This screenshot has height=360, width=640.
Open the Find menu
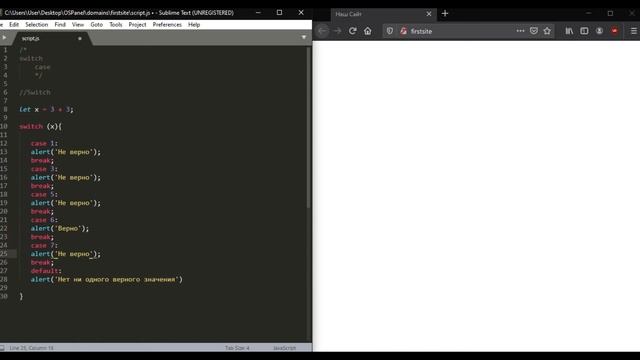pos(60,24)
